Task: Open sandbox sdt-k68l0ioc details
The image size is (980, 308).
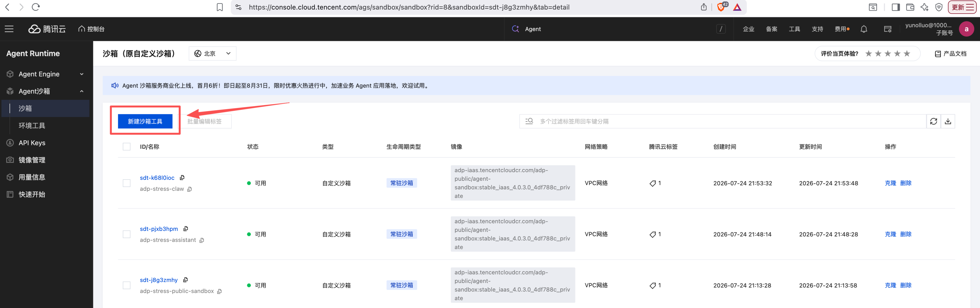Action: (157, 178)
